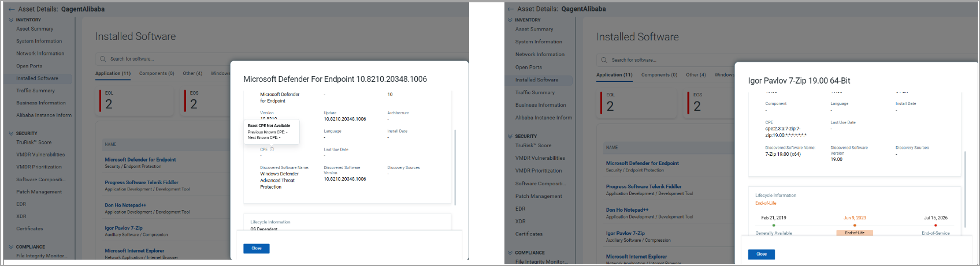Click the End-of-Service marker, Jul 15, 2026
The image size is (980, 266).
(x=936, y=226)
